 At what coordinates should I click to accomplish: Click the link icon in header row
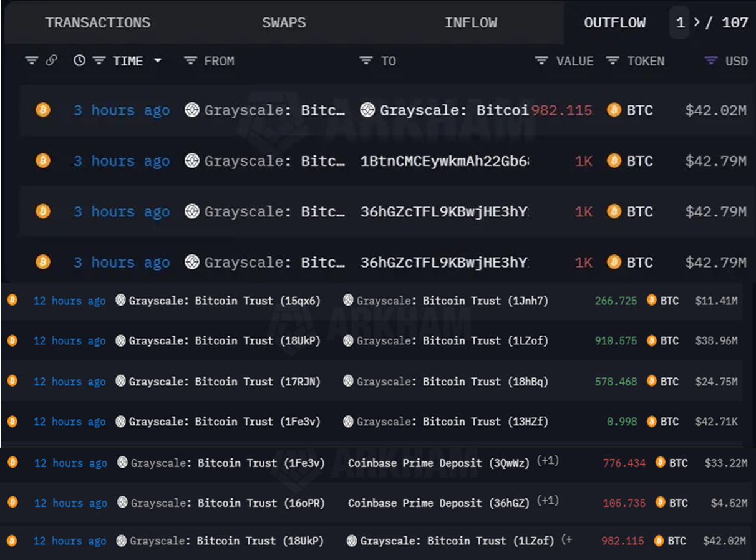pyautogui.click(x=52, y=60)
